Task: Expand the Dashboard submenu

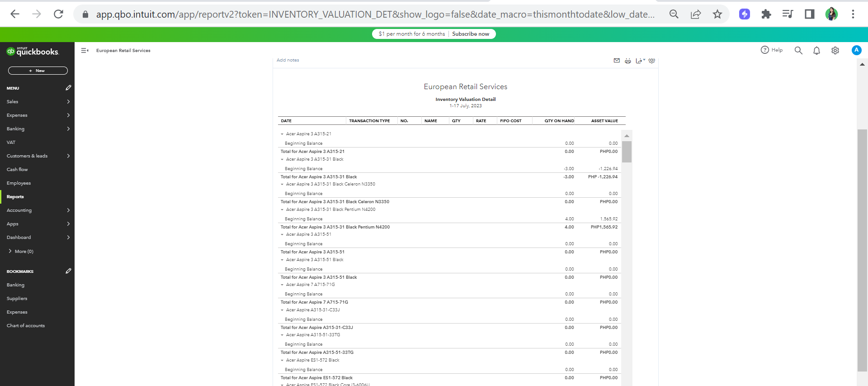Action: (68, 238)
